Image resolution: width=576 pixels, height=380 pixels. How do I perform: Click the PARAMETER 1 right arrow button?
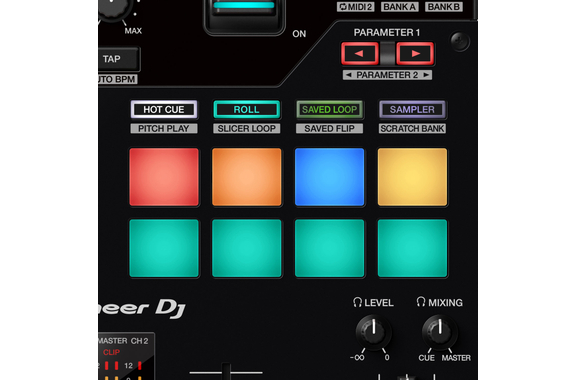tap(415, 54)
